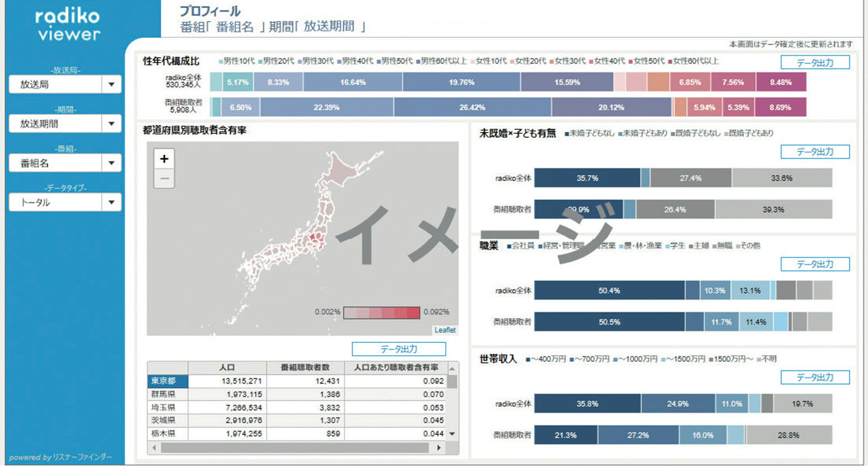Click the 26.42% segment of 番組聴取者

[473, 107]
